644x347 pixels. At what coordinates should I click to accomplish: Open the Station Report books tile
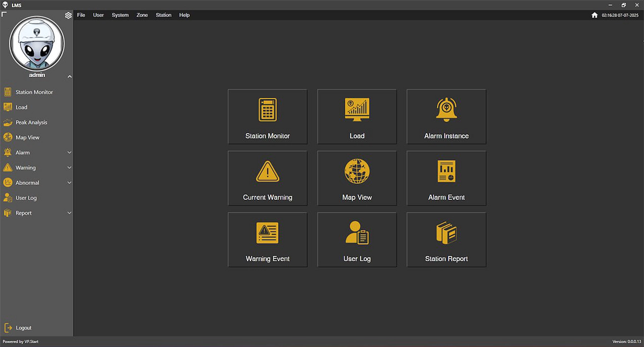446,239
